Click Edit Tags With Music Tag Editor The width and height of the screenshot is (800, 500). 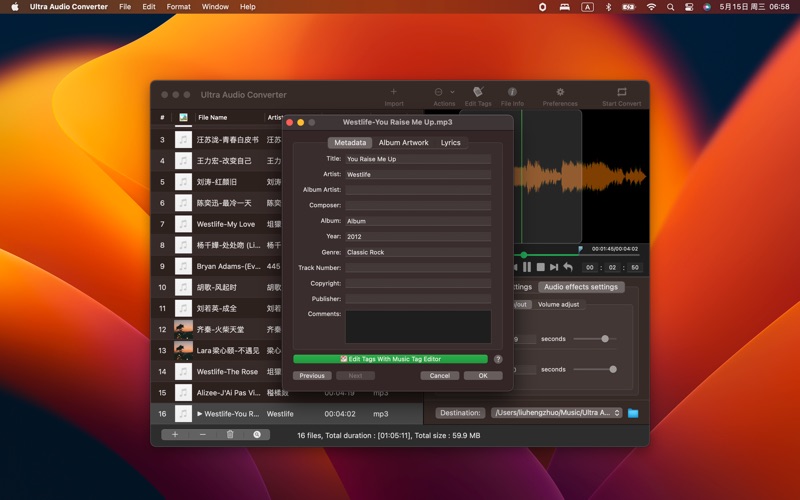[x=390, y=359]
